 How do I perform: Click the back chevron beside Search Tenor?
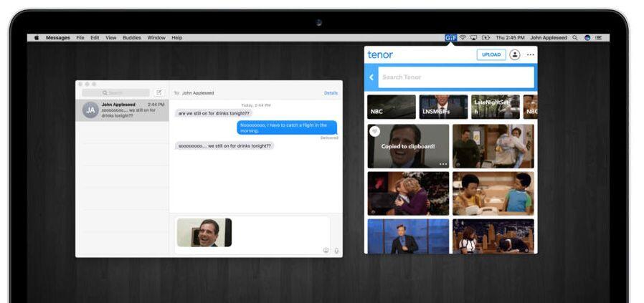371,77
